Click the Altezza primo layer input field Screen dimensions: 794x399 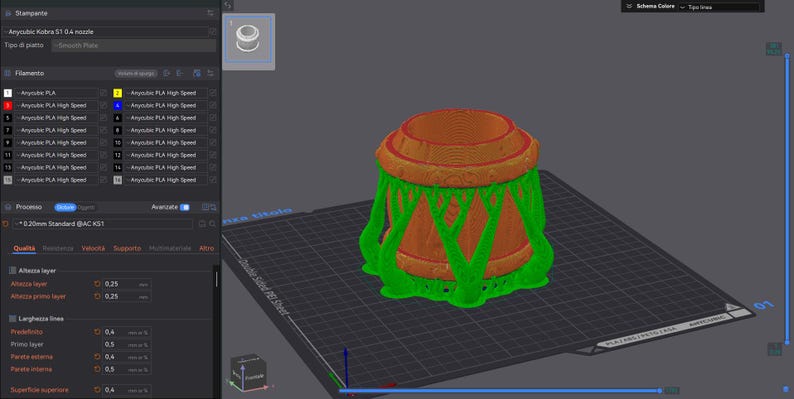pyautogui.click(x=127, y=296)
